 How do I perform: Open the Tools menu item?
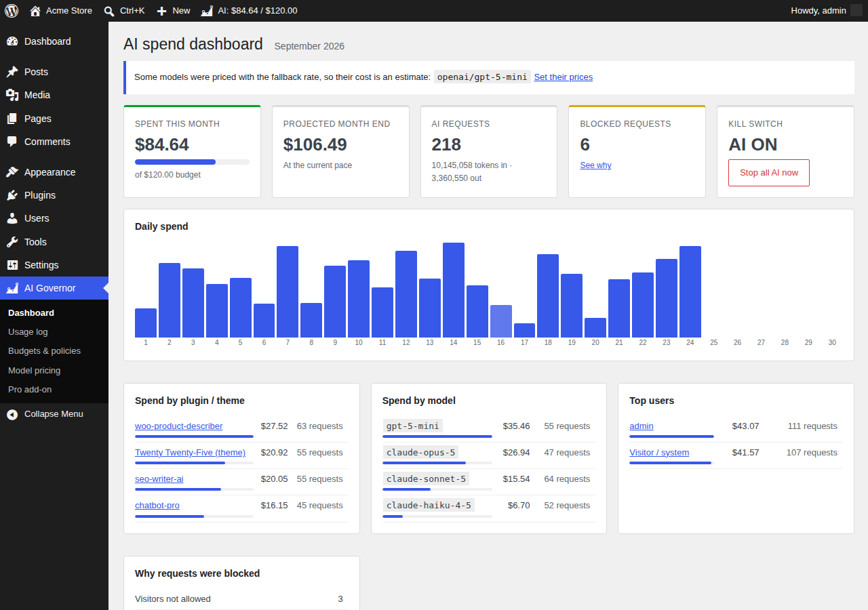click(54, 242)
